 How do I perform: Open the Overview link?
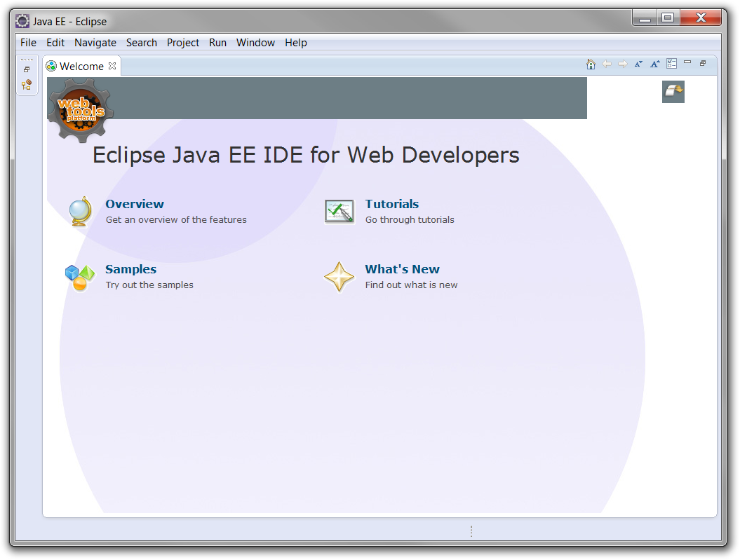(x=135, y=204)
